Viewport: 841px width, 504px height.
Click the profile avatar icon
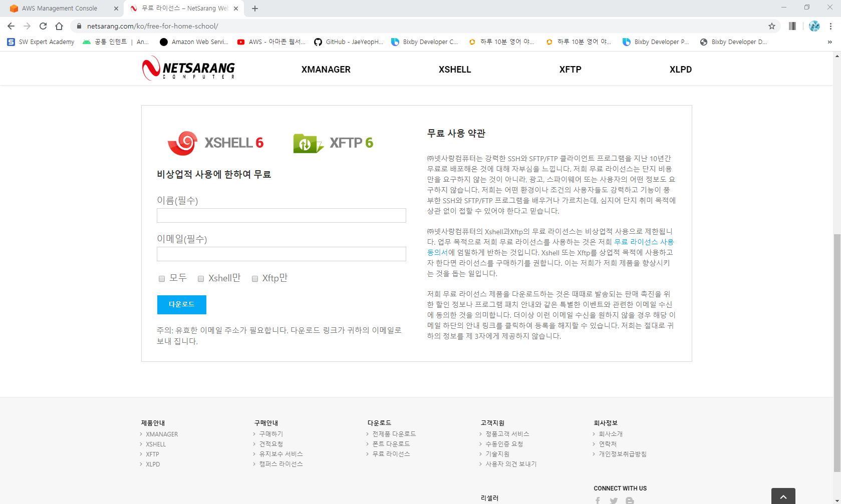coord(814,26)
